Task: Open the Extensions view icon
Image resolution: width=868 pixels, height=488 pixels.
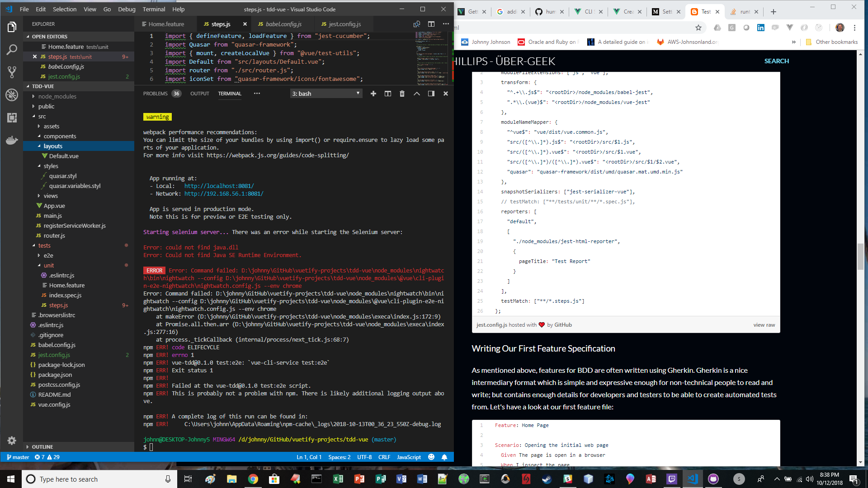Action: (12, 117)
